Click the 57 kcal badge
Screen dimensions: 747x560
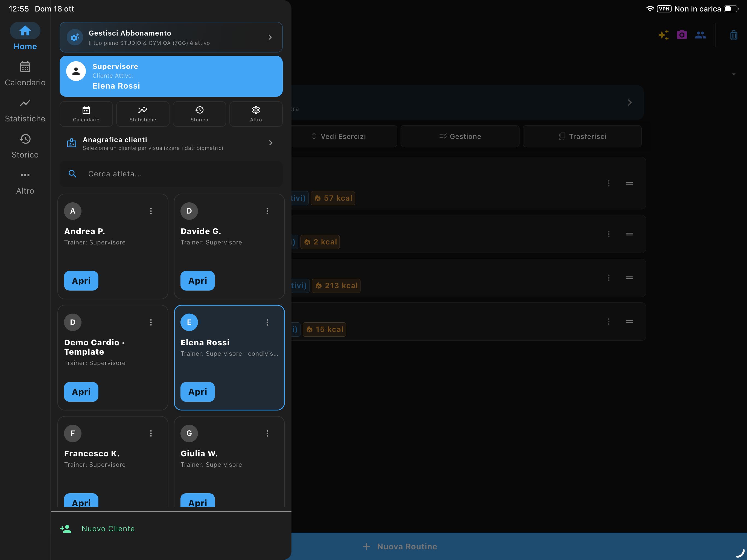(333, 198)
